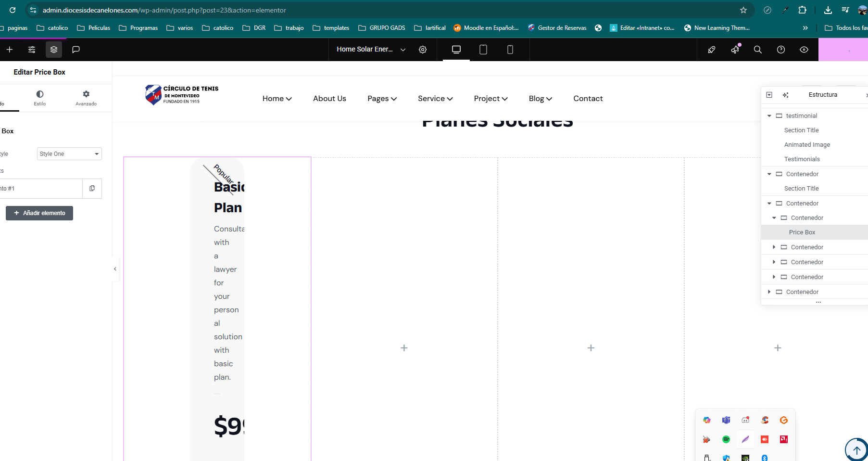Screen dimensions: 868x461
Task: Expand the last Contenedor in Estructura
Action: [x=769, y=292]
